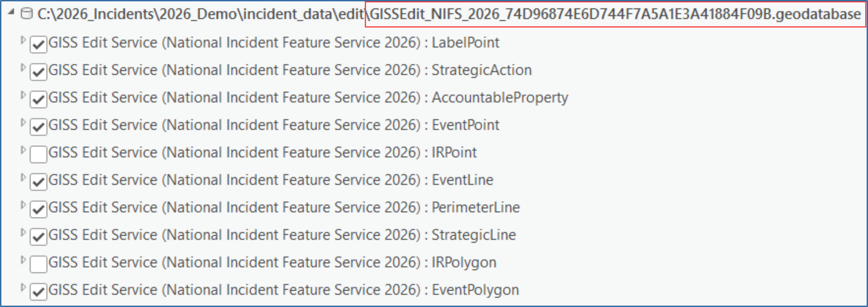The height and width of the screenshot is (307, 868).
Task: Enable the IRPoint layer checkbox
Action: [x=38, y=154]
